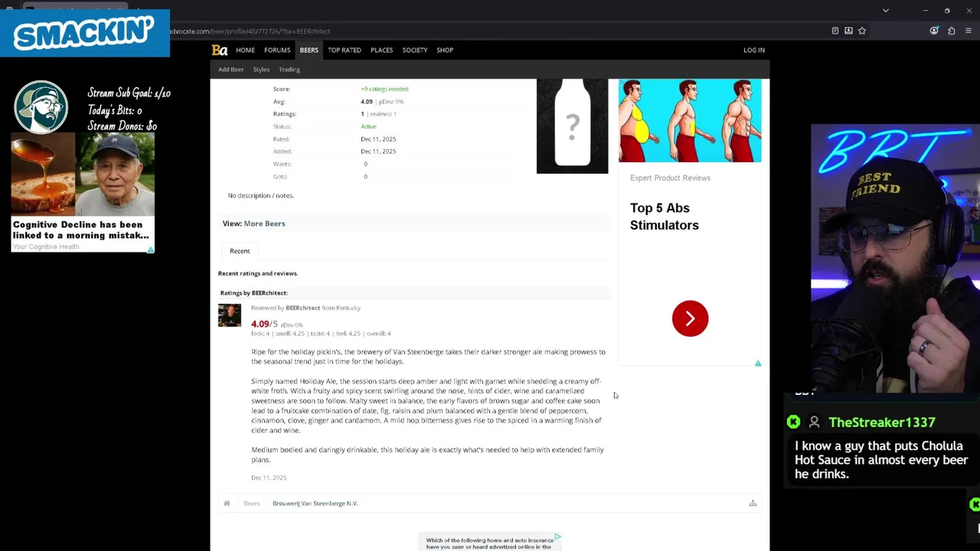Click the home icon in the breadcrumb
Screen dimensions: 980x551
click(x=227, y=504)
